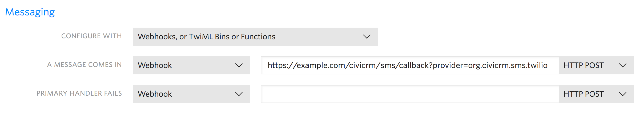Click the chevron arrow on Configure With selector
Screen dimensions: 644x119
pyautogui.click(x=367, y=37)
